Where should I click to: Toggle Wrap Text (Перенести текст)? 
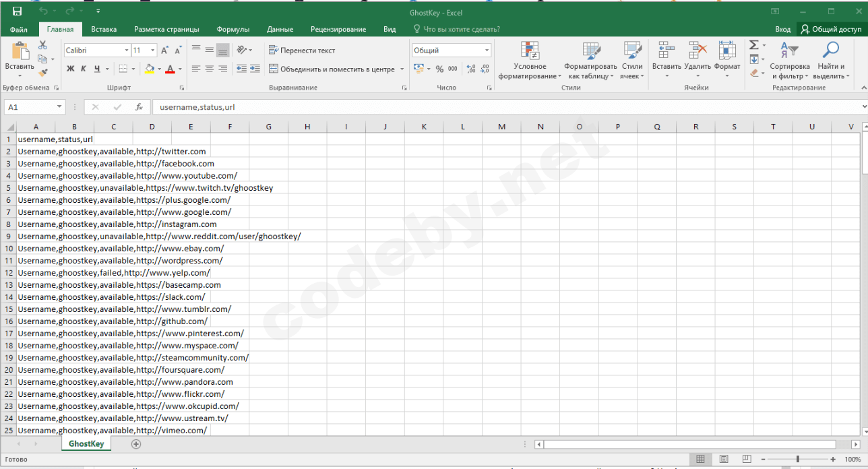tap(302, 51)
